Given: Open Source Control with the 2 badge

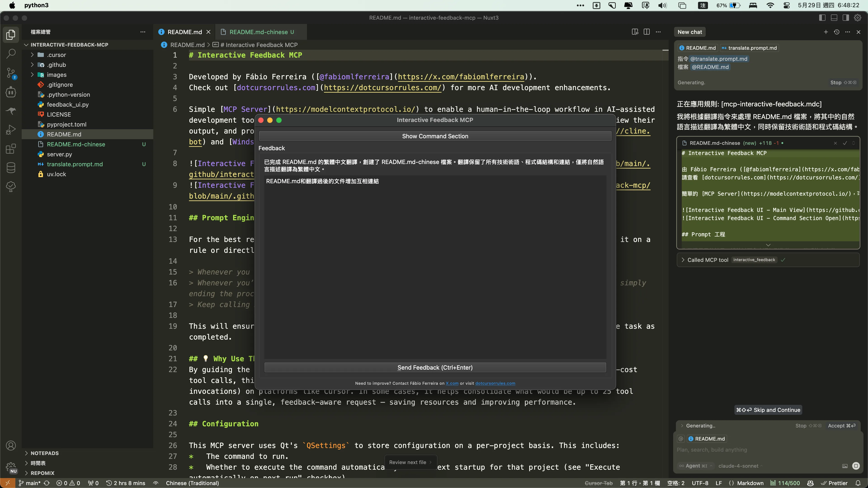Looking at the screenshot, I should (11, 73).
